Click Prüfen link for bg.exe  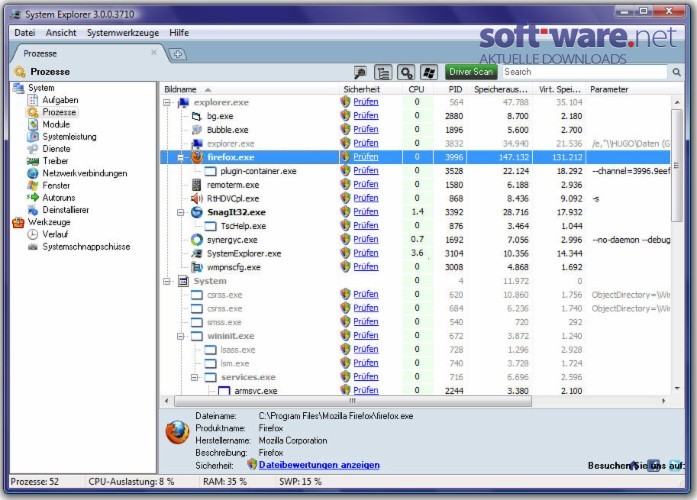point(365,115)
